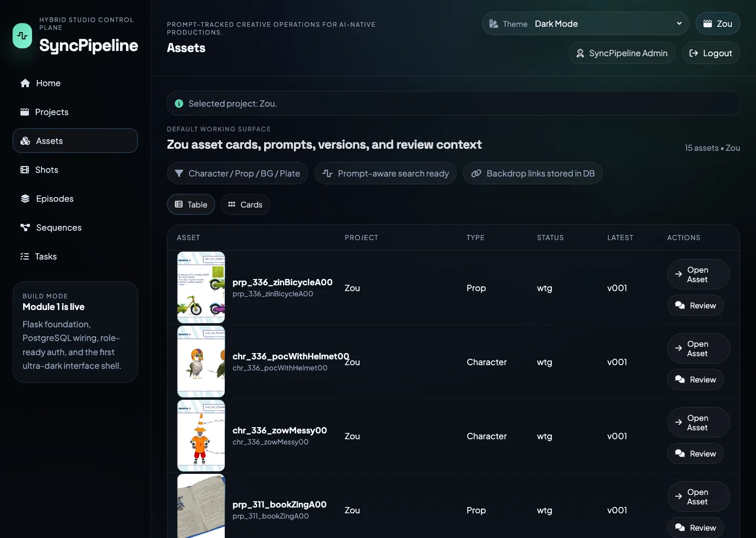Open Asset for prp_311_bookZingA00
Screen dimensions: 756x538
click(698, 496)
